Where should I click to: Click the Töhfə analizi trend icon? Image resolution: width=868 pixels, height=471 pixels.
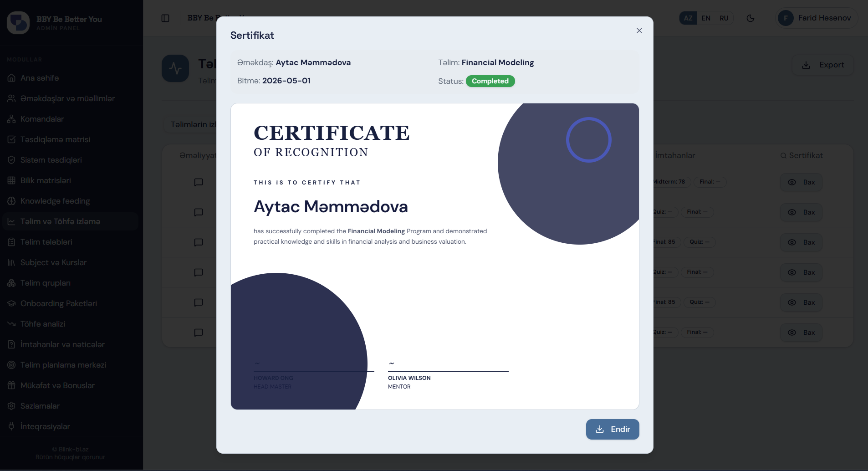point(11,324)
